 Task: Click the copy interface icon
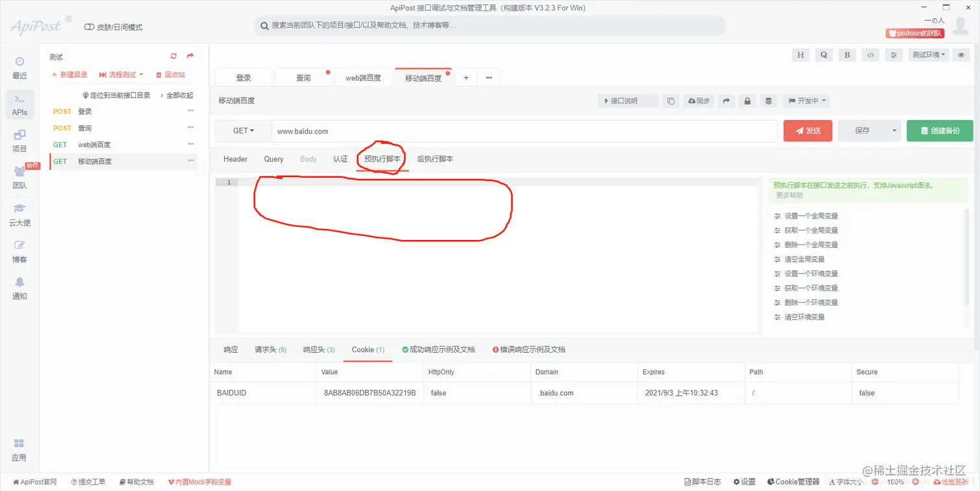tap(671, 101)
